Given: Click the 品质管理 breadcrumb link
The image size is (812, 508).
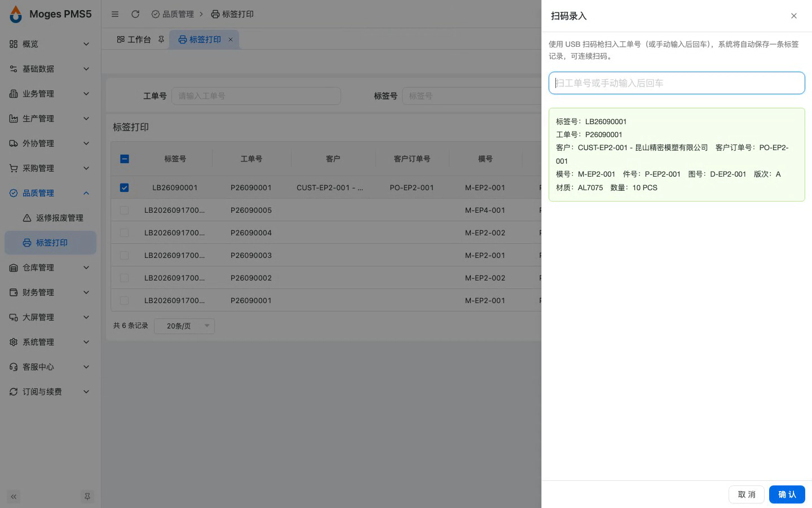Looking at the screenshot, I should click(173, 14).
